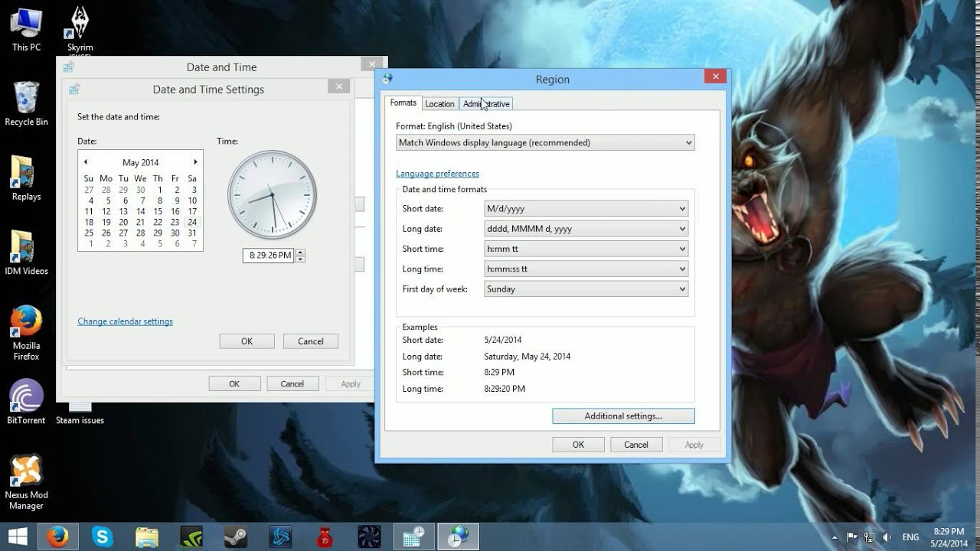Expand the Short time format dropdown
This screenshot has width=980, height=551.
[x=586, y=249]
